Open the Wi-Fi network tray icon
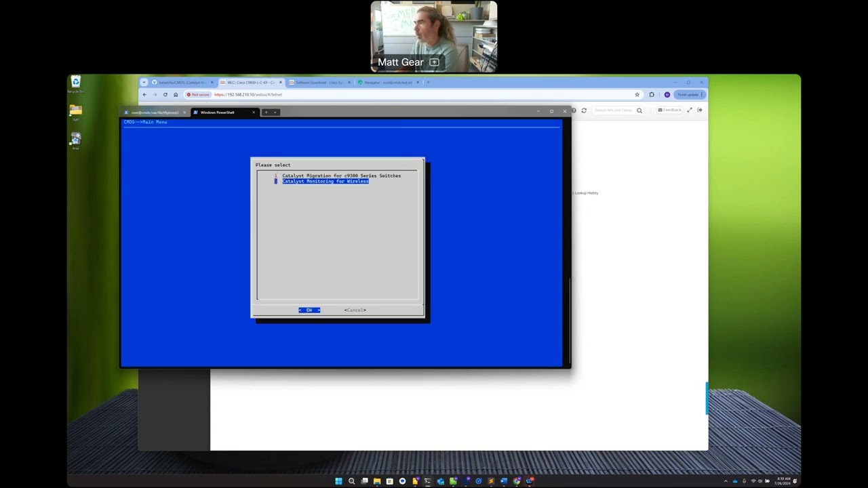868x488 pixels. (753, 481)
